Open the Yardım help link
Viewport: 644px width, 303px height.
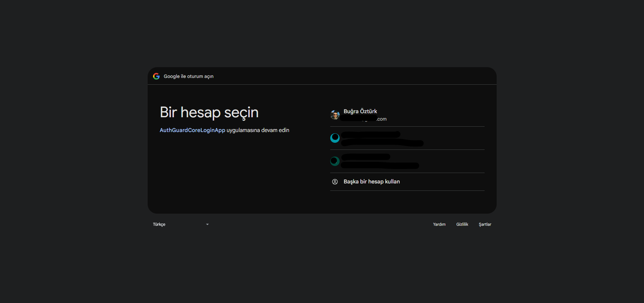[439, 224]
